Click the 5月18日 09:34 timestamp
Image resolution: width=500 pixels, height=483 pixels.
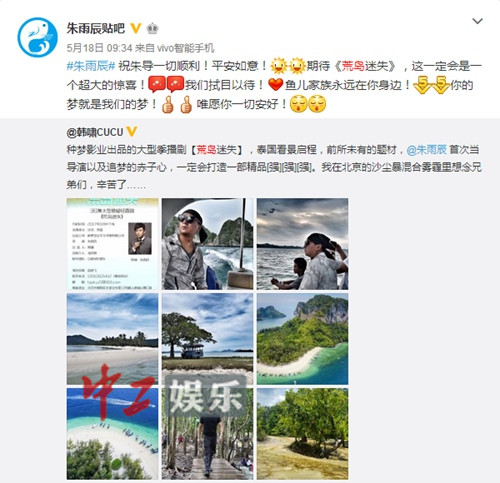tap(99, 48)
